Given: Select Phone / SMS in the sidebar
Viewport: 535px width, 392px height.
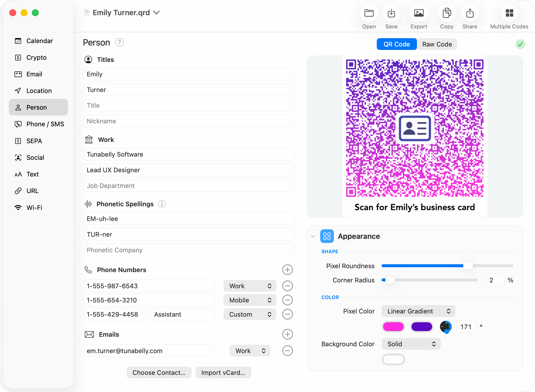Looking at the screenshot, I should pos(38,124).
